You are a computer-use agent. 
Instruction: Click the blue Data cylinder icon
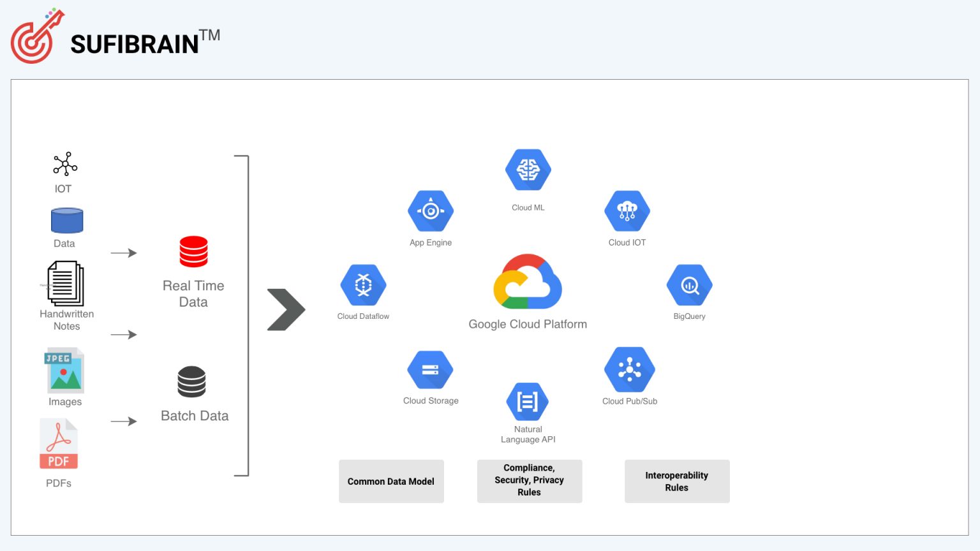[67, 221]
